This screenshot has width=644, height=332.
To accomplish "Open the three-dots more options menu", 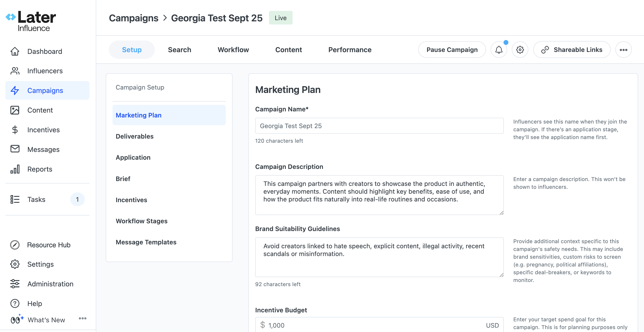I will [x=623, y=50].
